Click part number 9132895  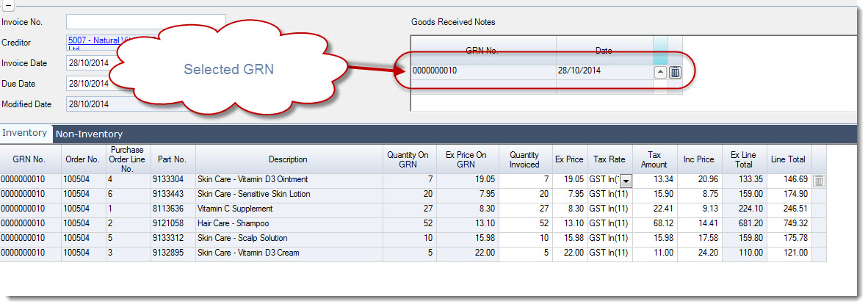pos(172,253)
